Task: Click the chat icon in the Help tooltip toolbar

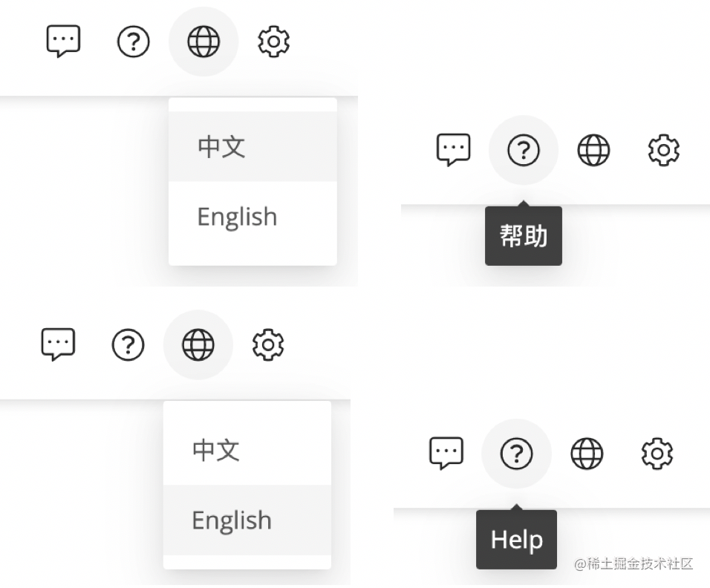Action: [446, 453]
